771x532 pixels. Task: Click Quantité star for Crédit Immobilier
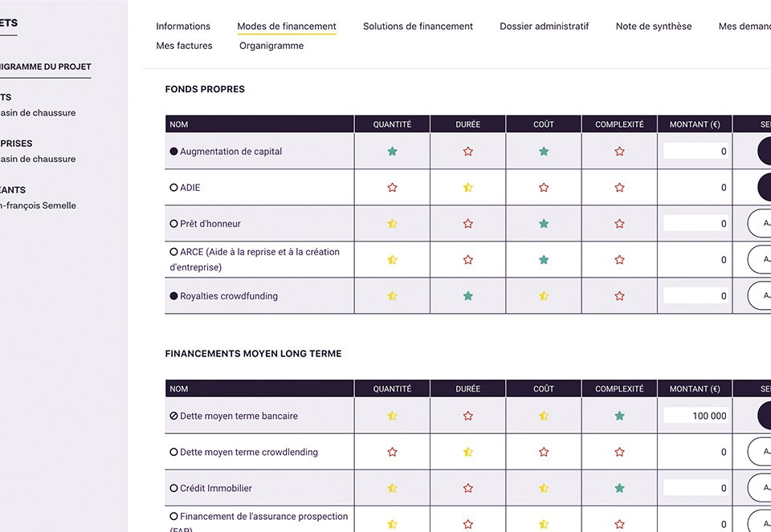392,489
